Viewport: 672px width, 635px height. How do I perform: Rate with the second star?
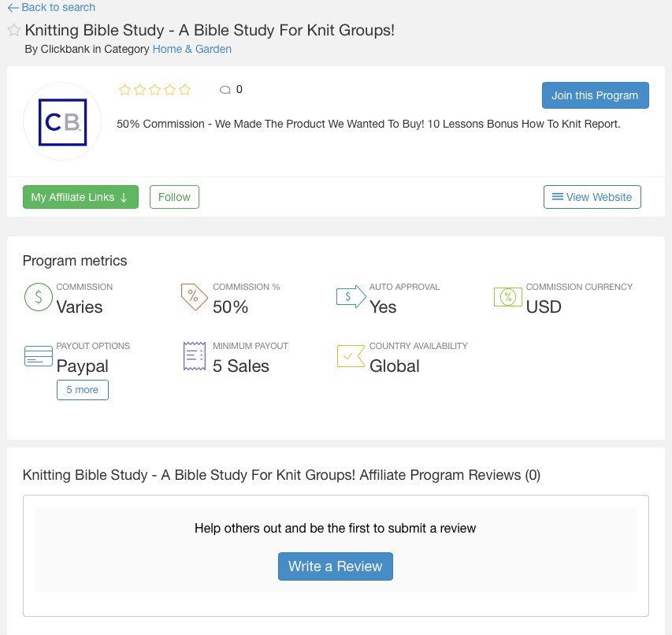pyautogui.click(x=139, y=90)
